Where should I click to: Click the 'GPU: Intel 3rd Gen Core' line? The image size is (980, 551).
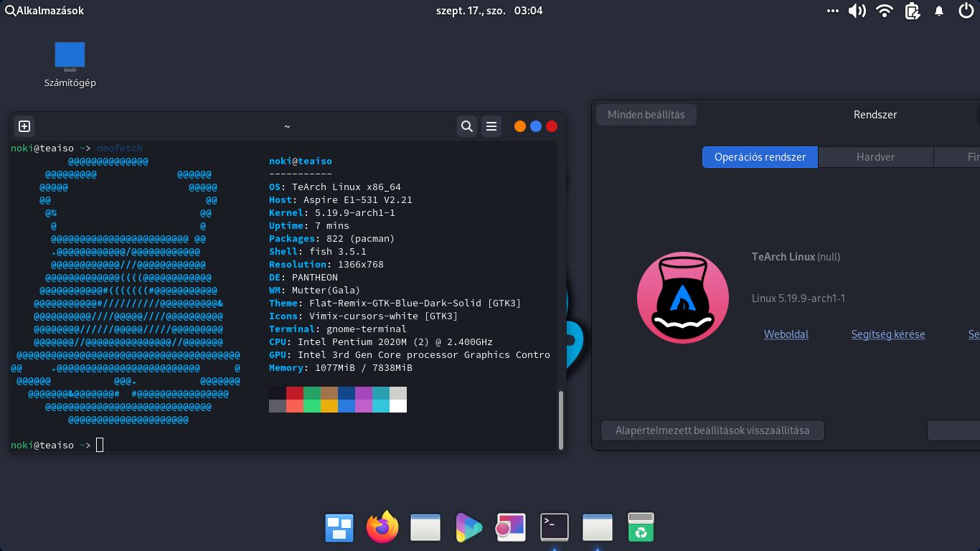(x=410, y=354)
